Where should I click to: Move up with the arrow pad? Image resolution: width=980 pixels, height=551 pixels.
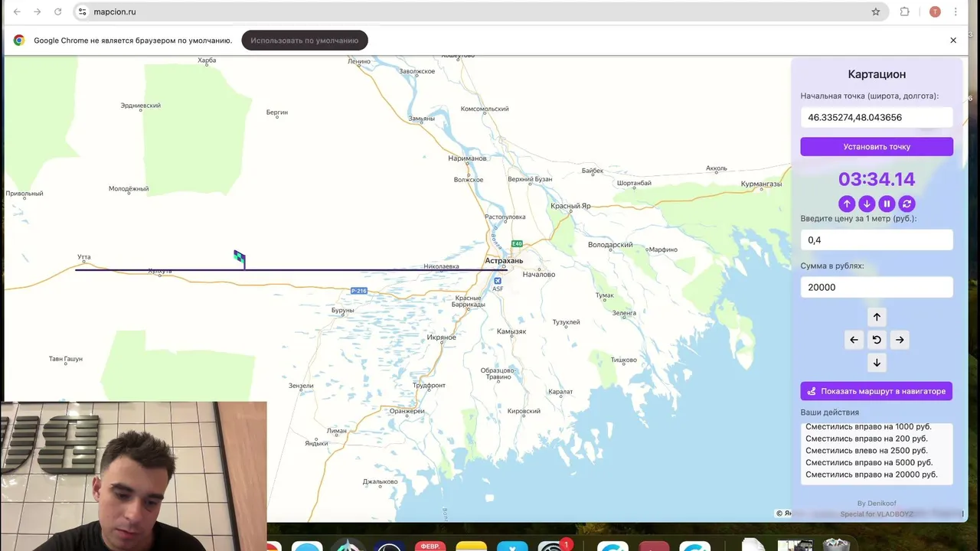877,317
